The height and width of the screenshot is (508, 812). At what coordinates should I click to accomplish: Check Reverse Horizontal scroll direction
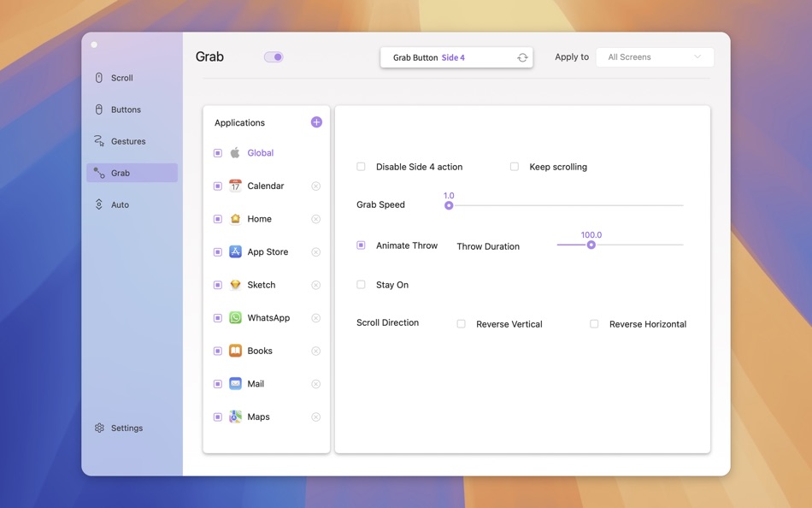point(594,324)
